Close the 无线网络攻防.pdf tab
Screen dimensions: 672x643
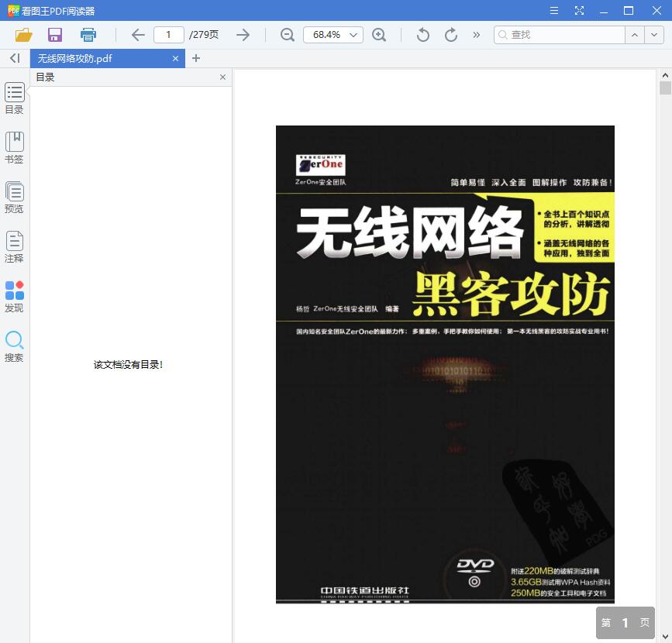[175, 59]
